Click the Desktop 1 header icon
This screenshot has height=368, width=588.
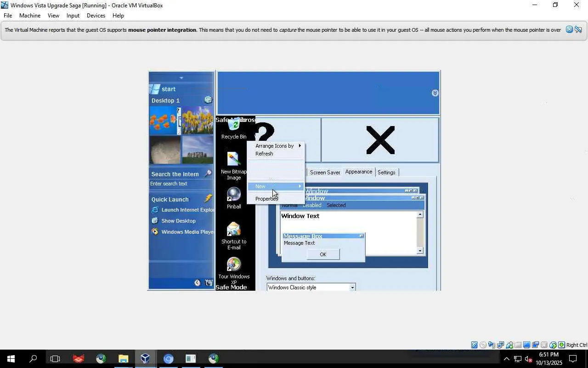point(209,100)
